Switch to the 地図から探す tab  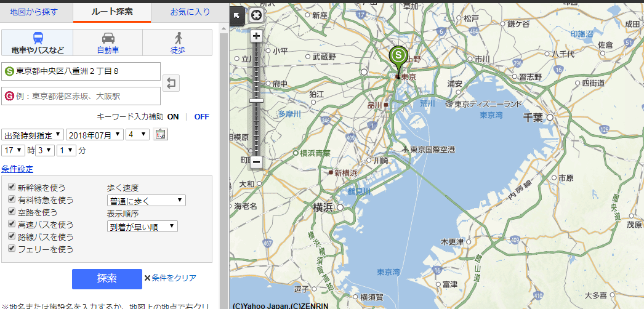click(34, 12)
